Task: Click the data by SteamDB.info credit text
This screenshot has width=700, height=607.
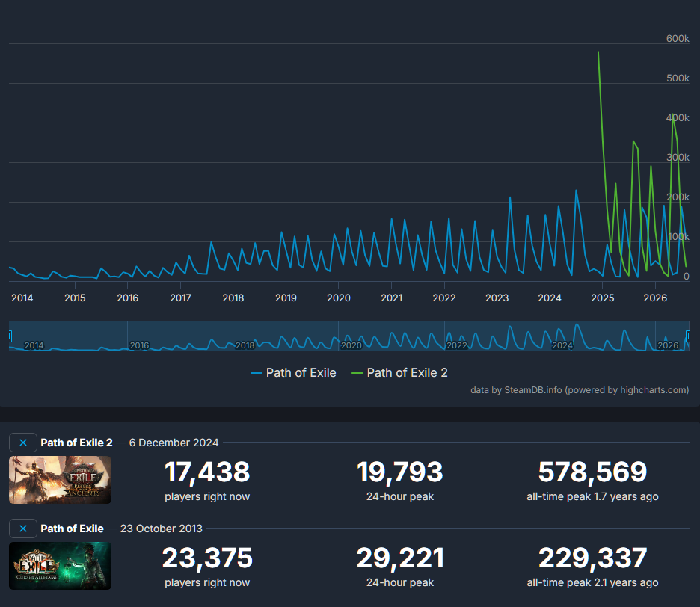Action: point(580,390)
